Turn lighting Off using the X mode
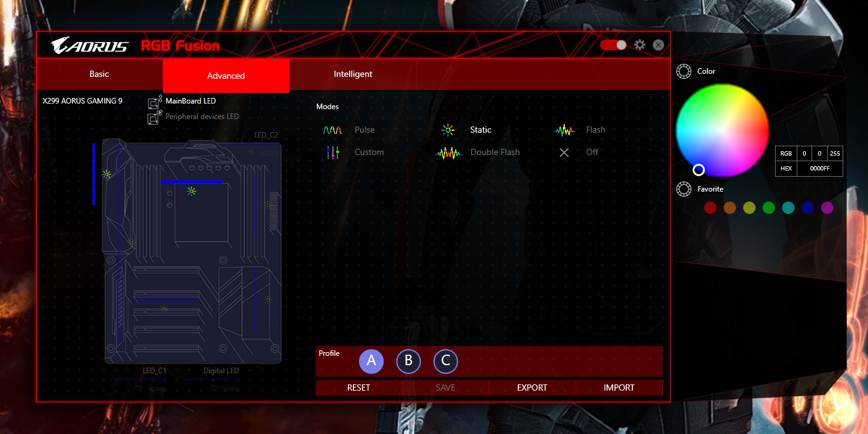The height and width of the screenshot is (434, 868). click(x=578, y=153)
